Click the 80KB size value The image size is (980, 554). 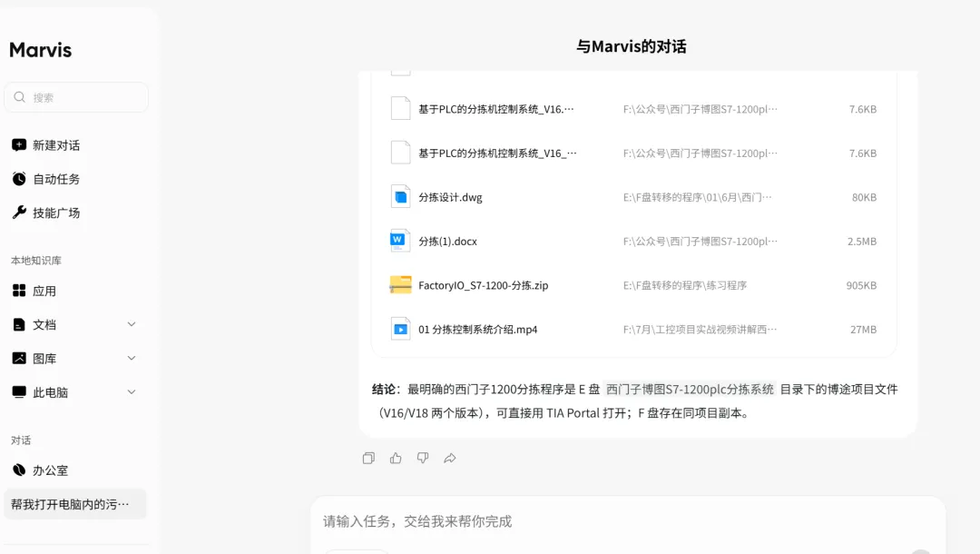pos(865,197)
